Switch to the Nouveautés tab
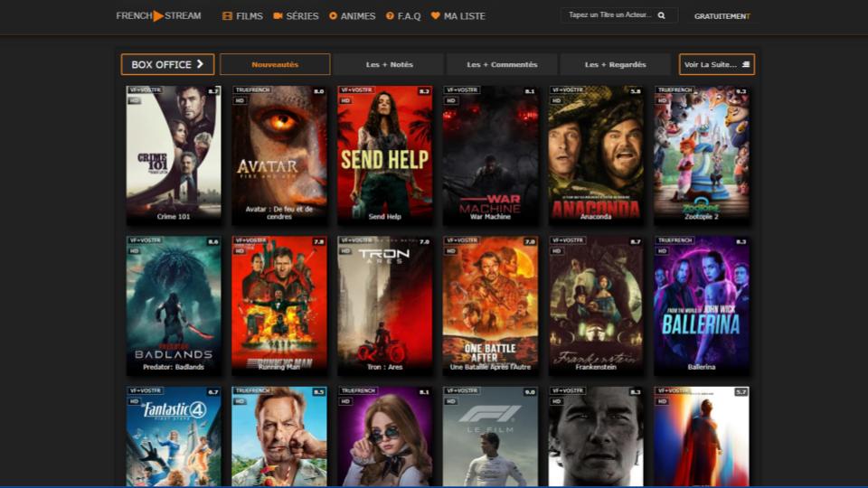Viewport: 868px width, 488px height. [275, 65]
